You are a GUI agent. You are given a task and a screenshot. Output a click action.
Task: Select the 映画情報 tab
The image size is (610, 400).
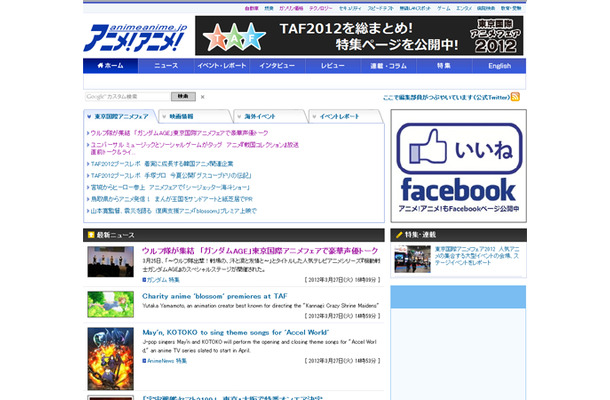[x=196, y=116]
